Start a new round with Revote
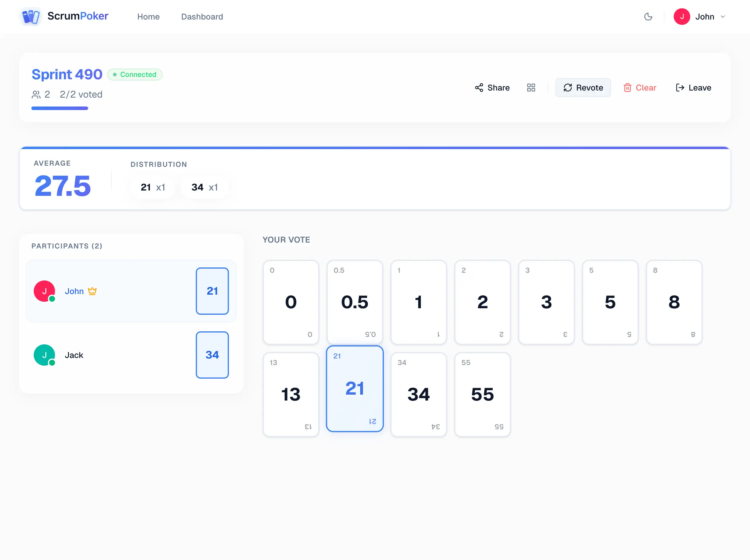Screen dimensions: 750x560 [583, 88]
